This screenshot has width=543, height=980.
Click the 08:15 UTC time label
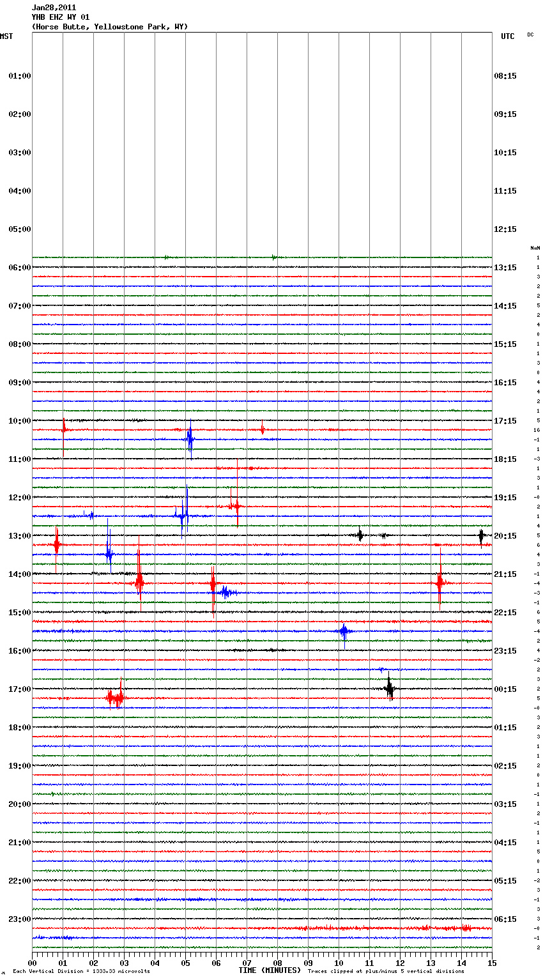(x=505, y=76)
